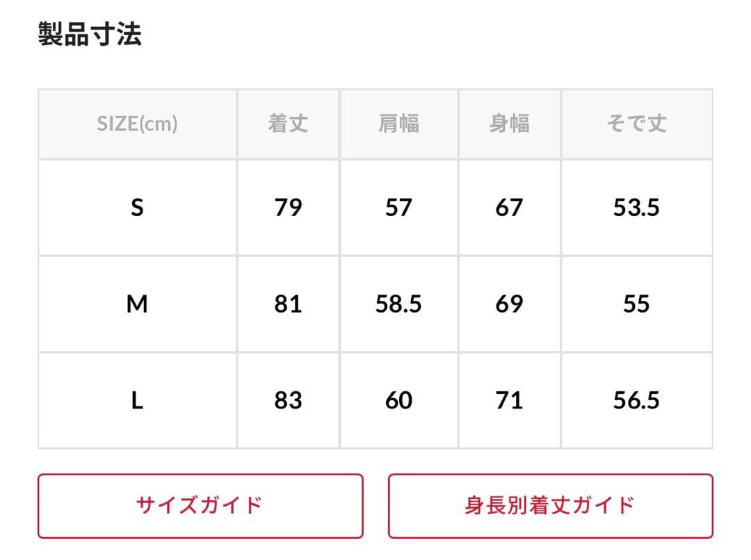Click the 53.5 sleeve length cell
This screenshot has width=751, height=560.
tap(637, 208)
